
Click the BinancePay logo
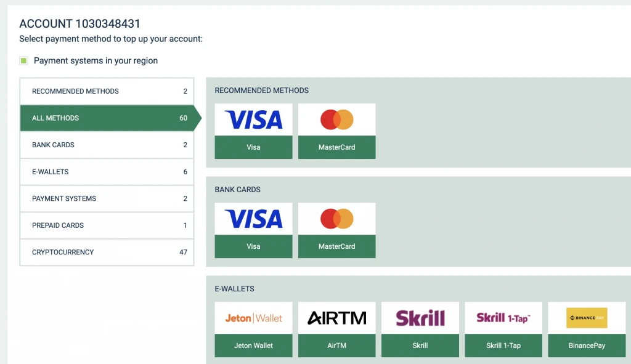point(587,318)
